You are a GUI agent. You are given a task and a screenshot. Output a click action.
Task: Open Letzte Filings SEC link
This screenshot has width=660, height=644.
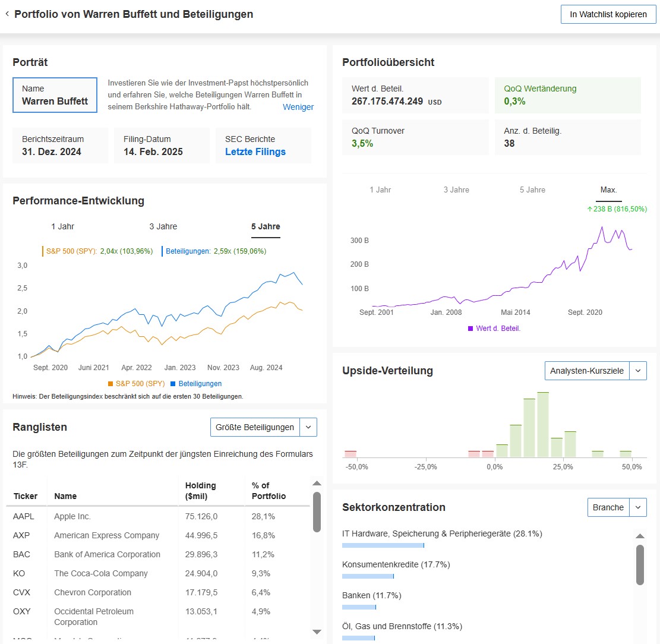(x=255, y=152)
